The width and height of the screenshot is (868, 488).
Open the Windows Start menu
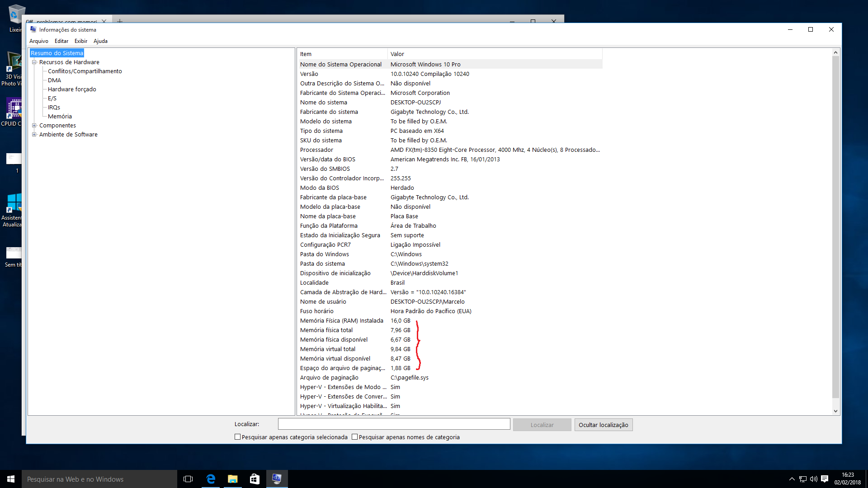tap(11, 479)
